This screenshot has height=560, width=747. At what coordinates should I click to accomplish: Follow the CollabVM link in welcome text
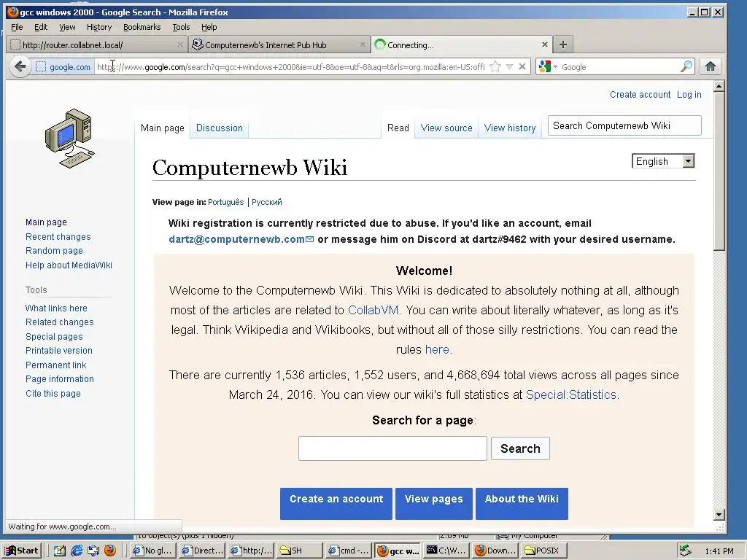[x=373, y=310]
